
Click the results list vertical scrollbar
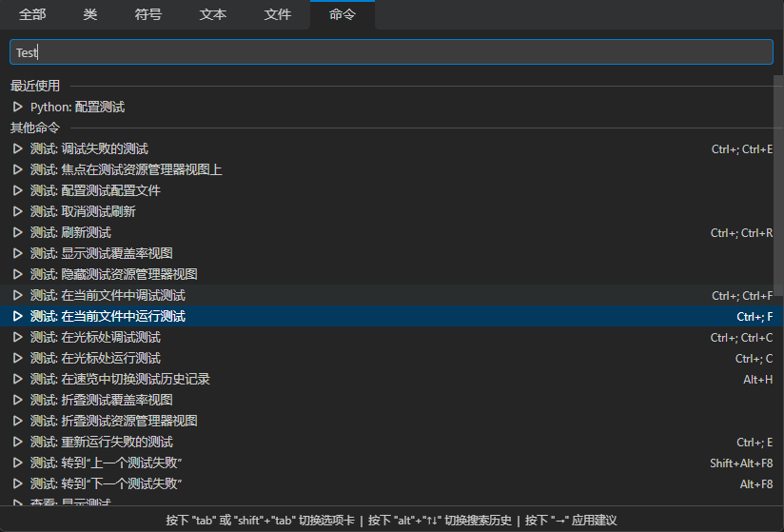pyautogui.click(x=778, y=185)
